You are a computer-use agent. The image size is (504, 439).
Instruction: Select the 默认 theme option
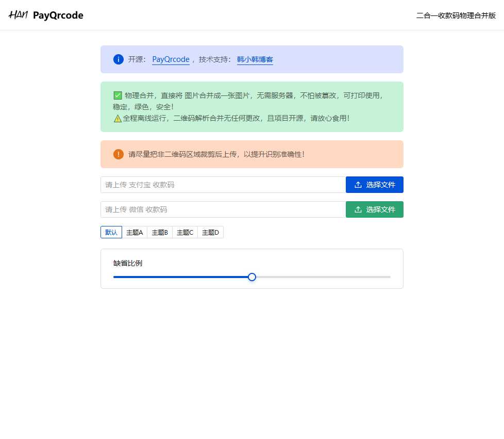point(111,232)
